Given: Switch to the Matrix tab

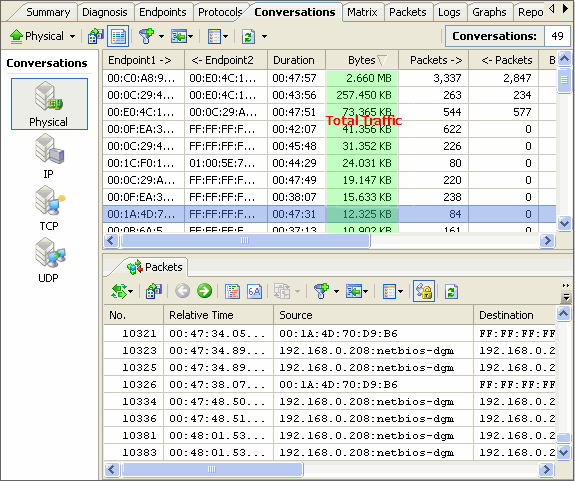Looking at the screenshot, I should pyautogui.click(x=362, y=12).
